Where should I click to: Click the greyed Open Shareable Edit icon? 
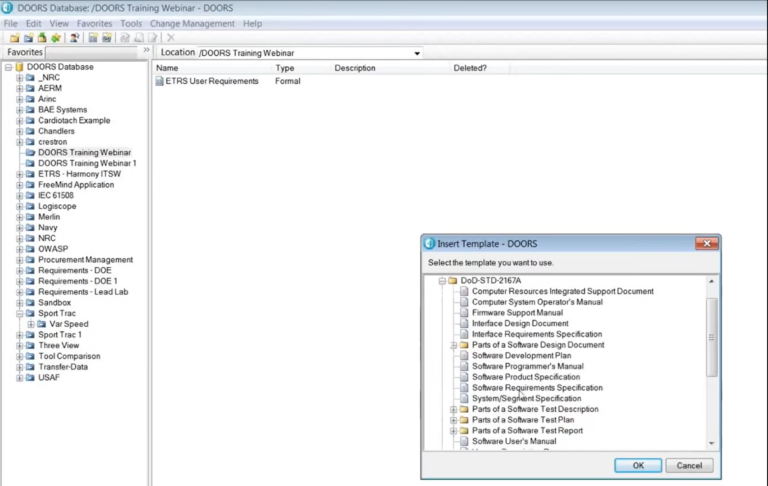(x=152, y=38)
